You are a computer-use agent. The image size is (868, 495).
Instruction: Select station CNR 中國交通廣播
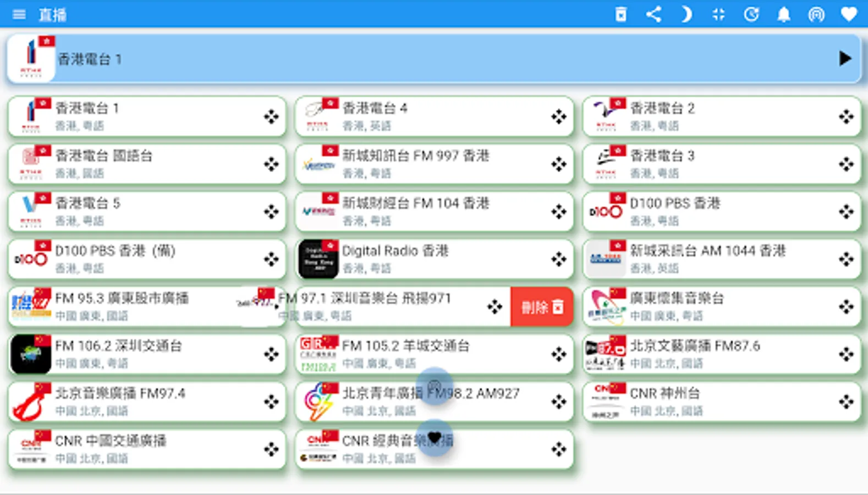[147, 449]
